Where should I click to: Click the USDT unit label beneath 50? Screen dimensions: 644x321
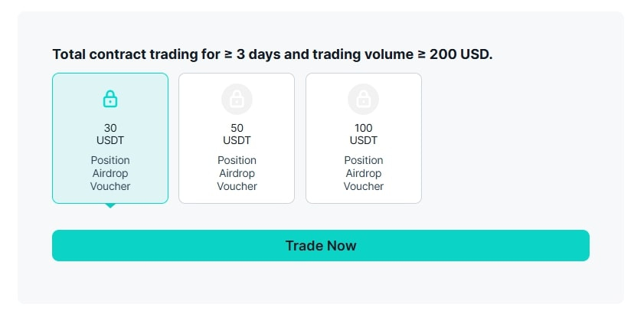click(237, 140)
